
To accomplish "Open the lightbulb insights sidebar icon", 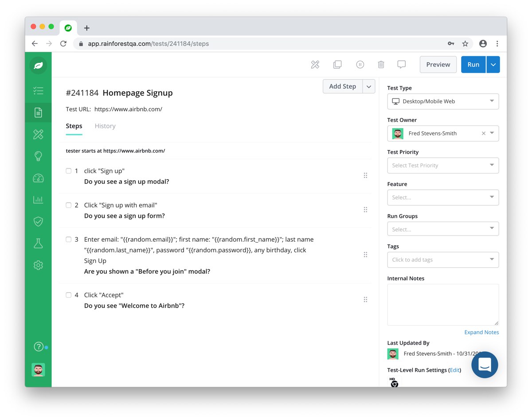I will coord(38,156).
